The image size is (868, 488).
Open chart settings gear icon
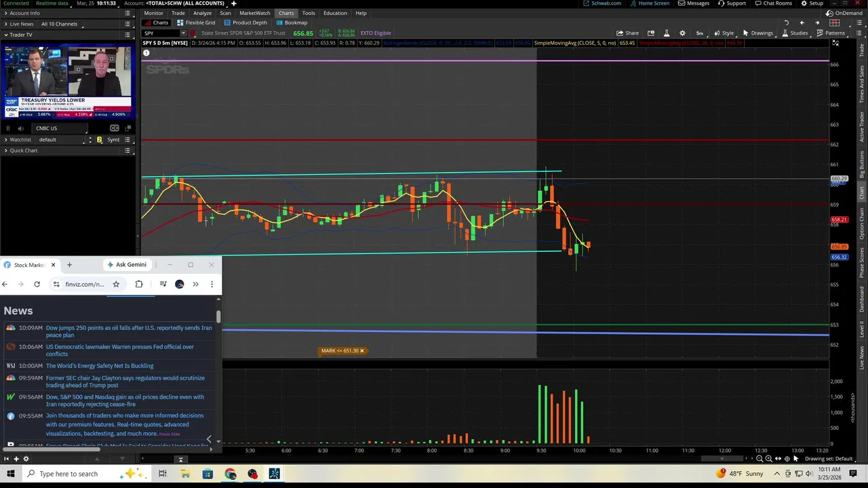pos(682,33)
